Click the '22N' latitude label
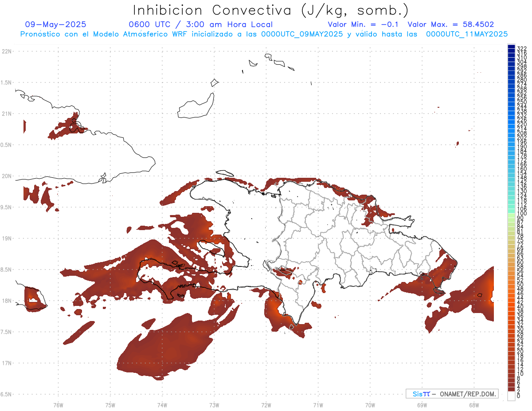Image resolution: width=532 pixels, height=411 pixels. [x=7, y=51]
